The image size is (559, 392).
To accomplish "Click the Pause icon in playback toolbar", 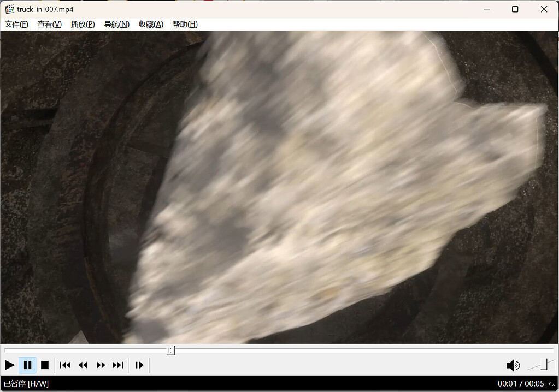I will point(27,365).
